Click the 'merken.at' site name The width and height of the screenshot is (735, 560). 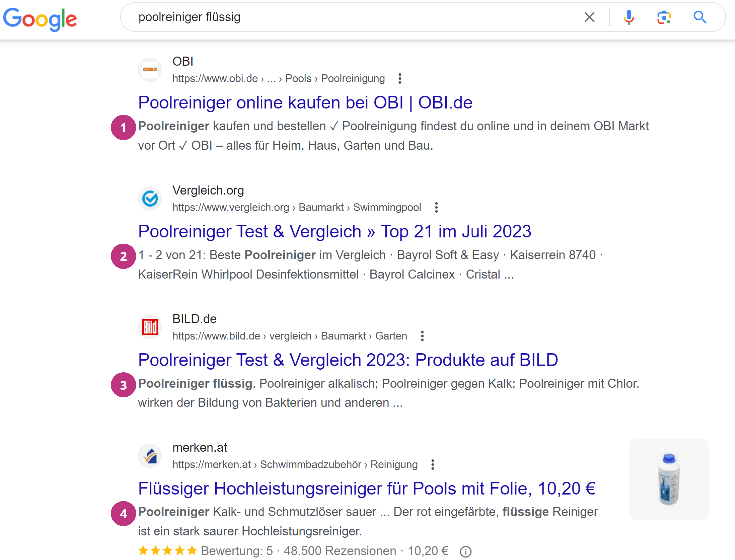click(200, 447)
